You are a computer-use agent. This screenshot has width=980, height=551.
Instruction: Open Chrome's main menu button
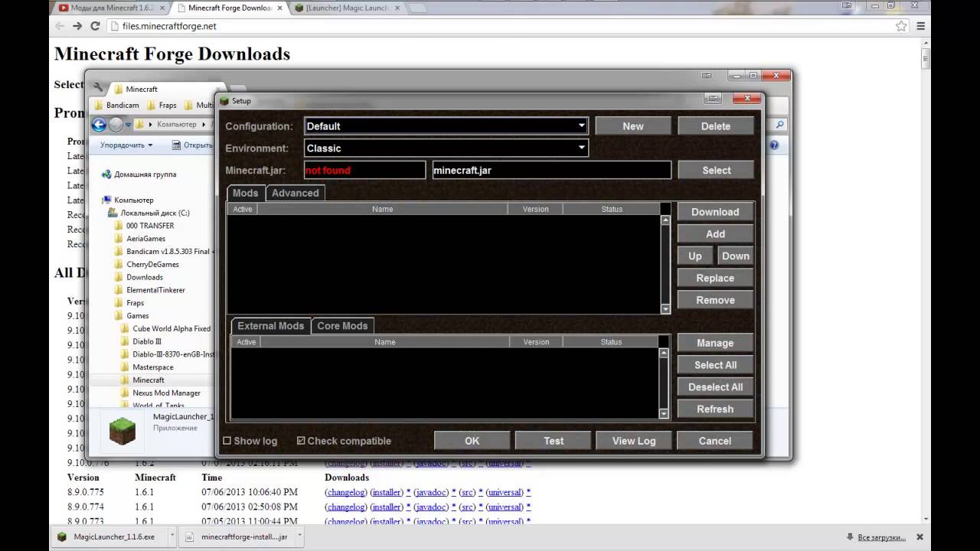[921, 26]
